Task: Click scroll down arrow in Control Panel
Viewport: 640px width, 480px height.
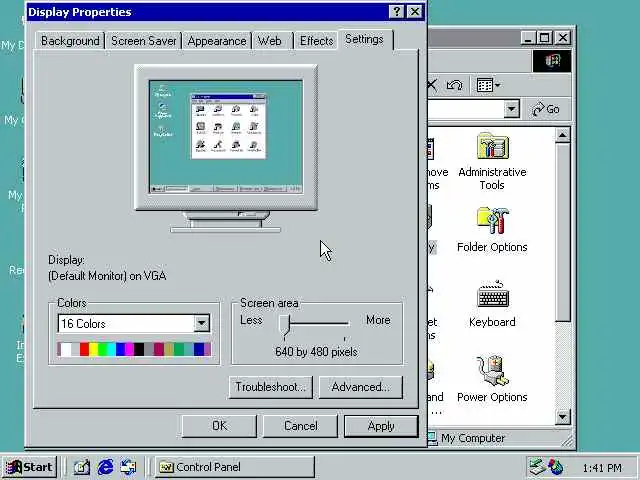Action: (x=562, y=417)
